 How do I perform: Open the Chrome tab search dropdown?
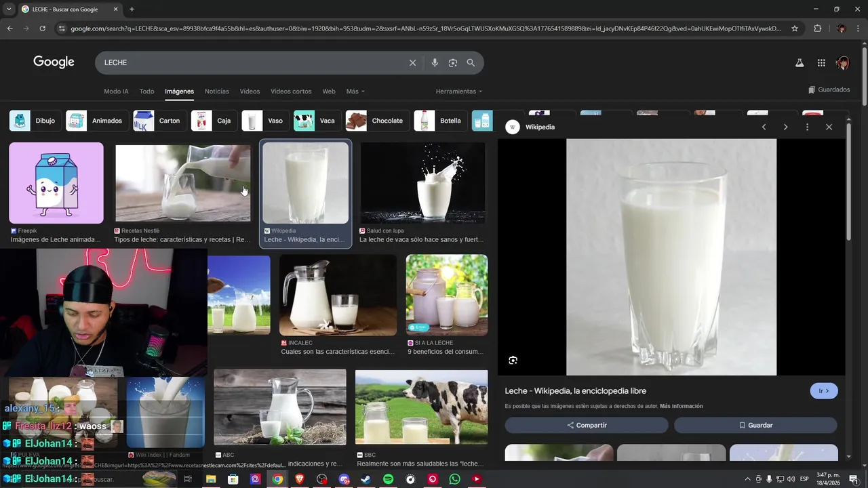click(9, 9)
